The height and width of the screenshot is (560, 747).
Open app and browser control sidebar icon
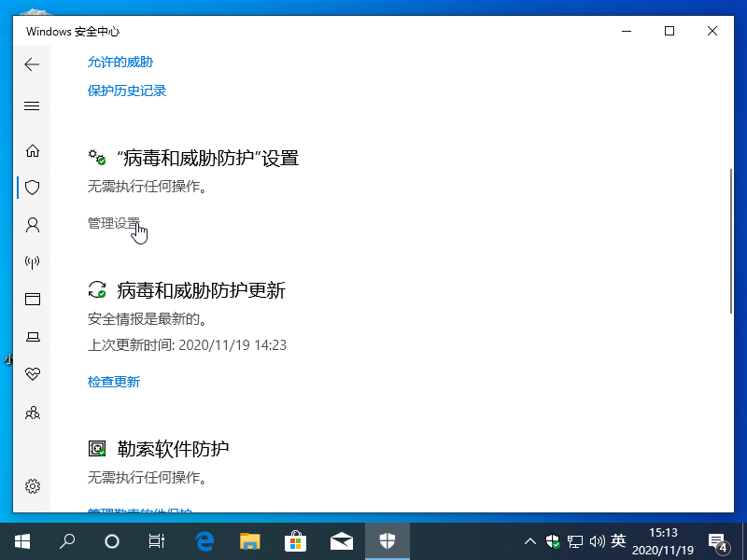(32, 299)
